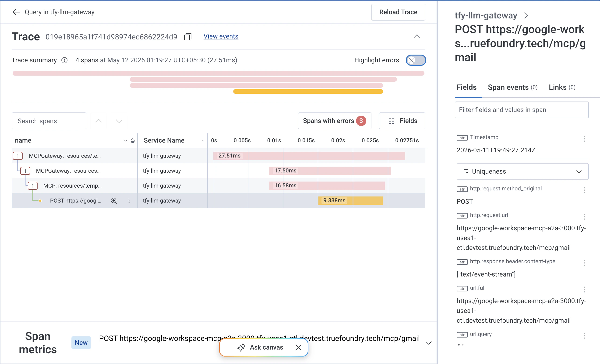The height and width of the screenshot is (364, 600).
Task: Click the color-by droplet icon in name header
Action: click(x=132, y=140)
